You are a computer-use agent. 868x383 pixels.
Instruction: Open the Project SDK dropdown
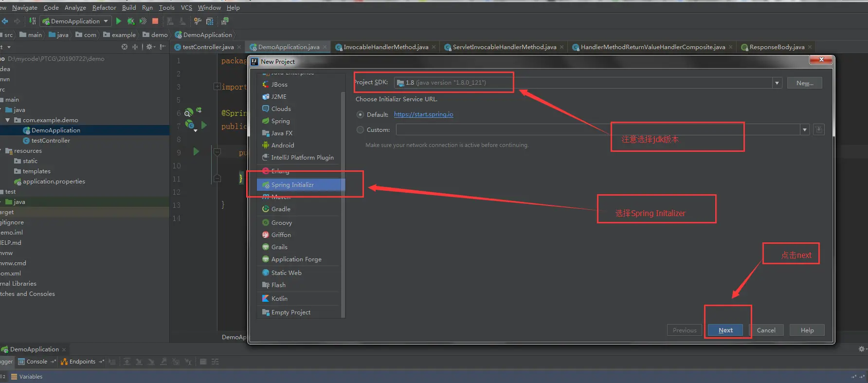pyautogui.click(x=777, y=83)
